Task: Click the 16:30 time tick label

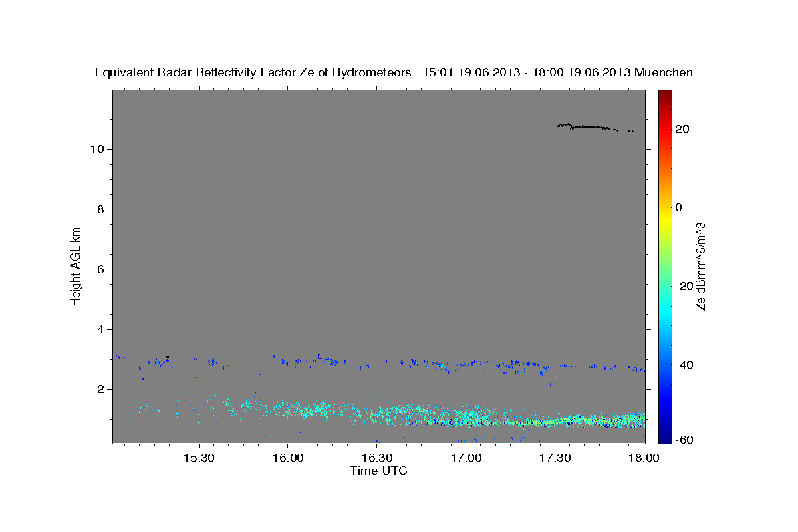Action: (x=377, y=458)
